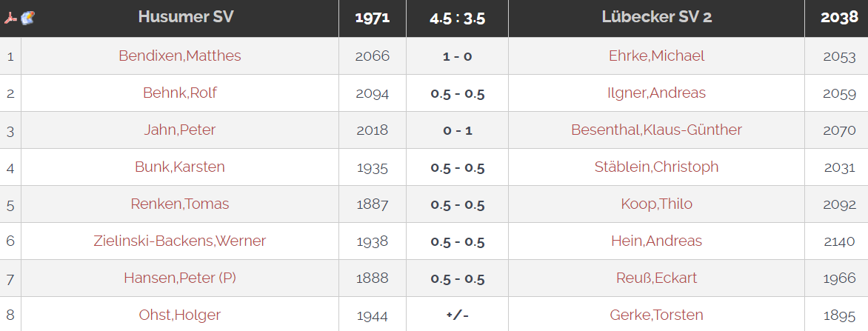The height and width of the screenshot is (331, 868).
Task: Open Hansen,Peter (P) player link
Action: [x=180, y=278]
